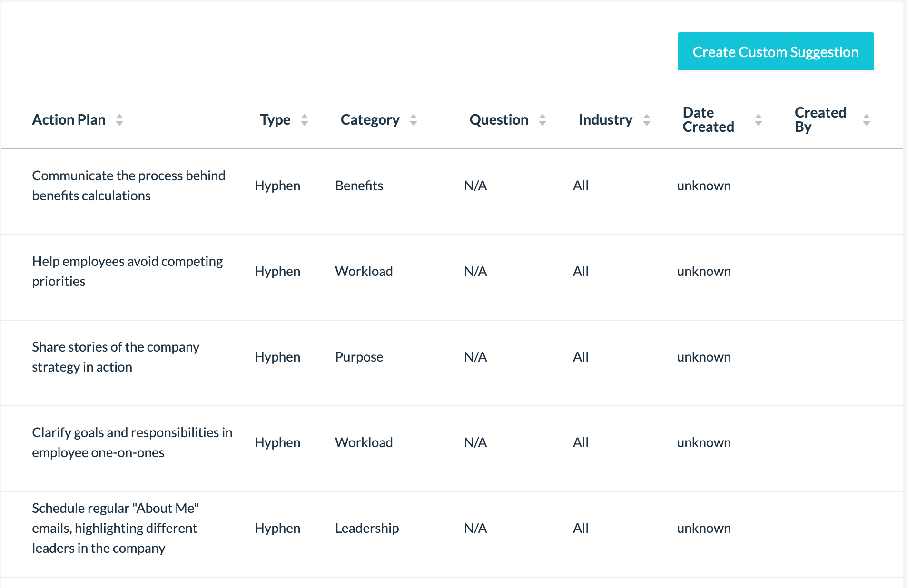Viewport: 907px width, 588px height.
Task: Click the Type column header text
Action: 275,120
